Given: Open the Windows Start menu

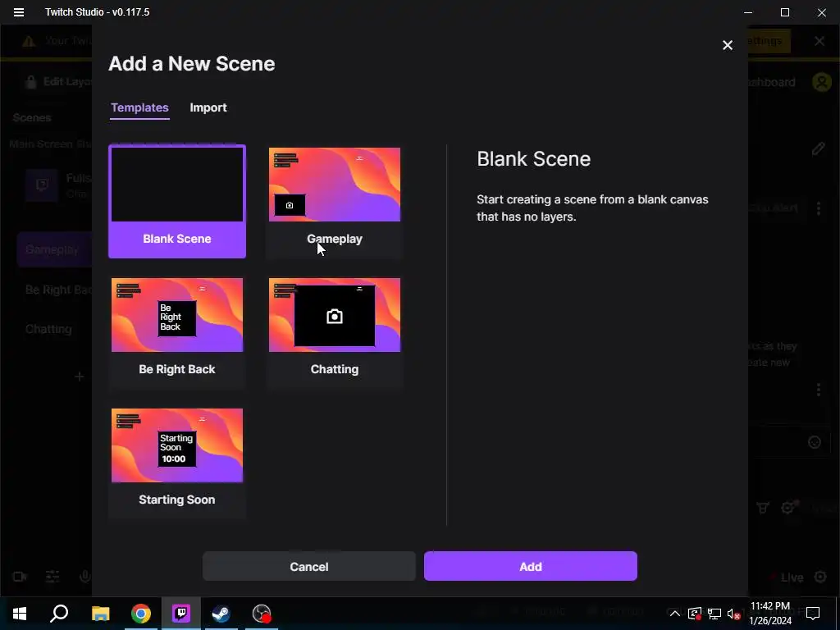Looking at the screenshot, I should (x=20, y=614).
